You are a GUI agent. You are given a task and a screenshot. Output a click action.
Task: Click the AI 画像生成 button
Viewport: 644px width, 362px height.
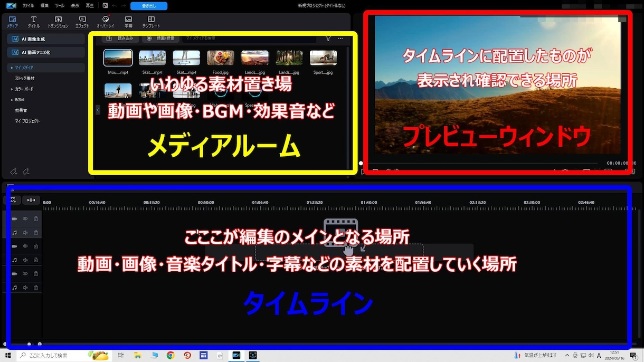pyautogui.click(x=46, y=39)
